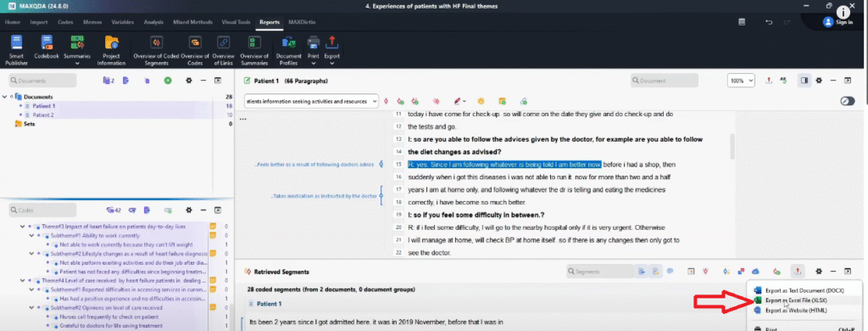Click the export document icon in Document Browser
Screen dimensions: 868x331
769,81
